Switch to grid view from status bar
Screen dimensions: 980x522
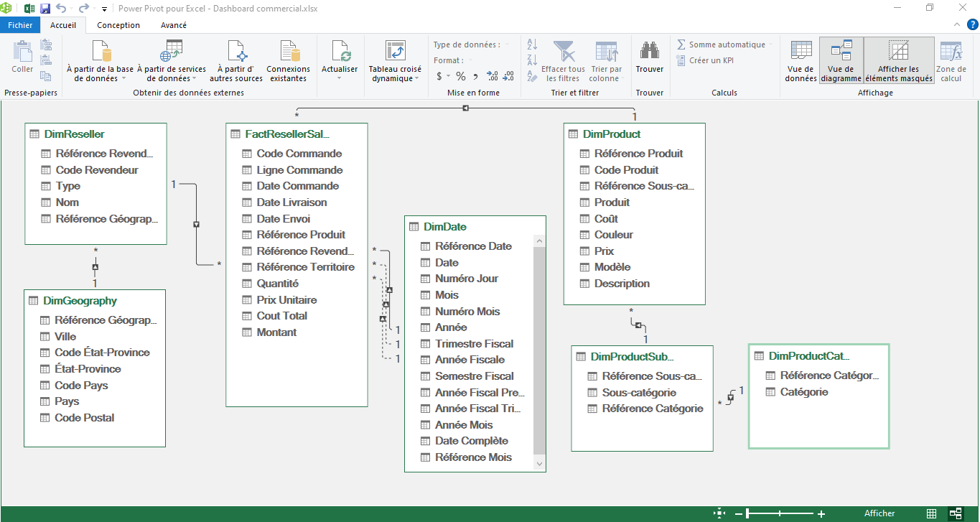point(931,513)
